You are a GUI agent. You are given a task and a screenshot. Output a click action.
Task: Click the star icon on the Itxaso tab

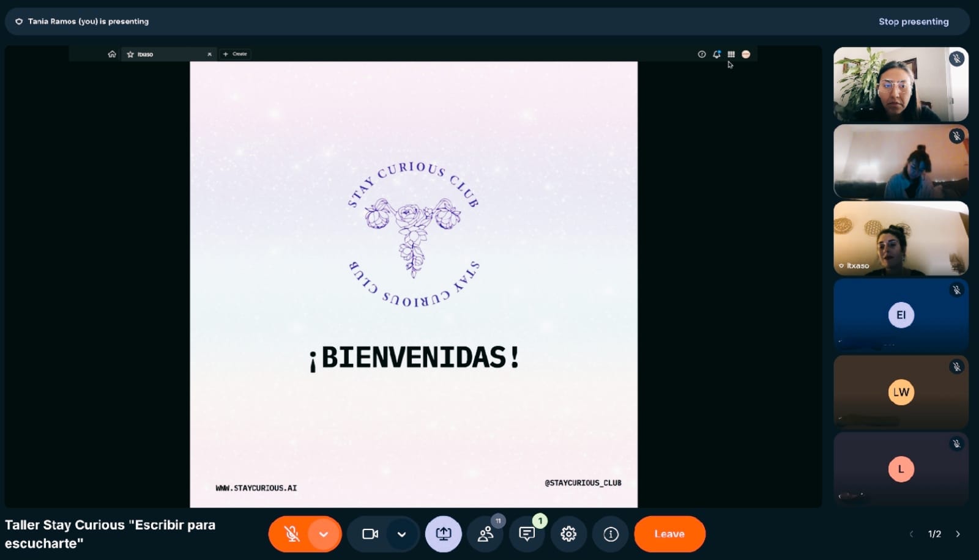click(130, 54)
